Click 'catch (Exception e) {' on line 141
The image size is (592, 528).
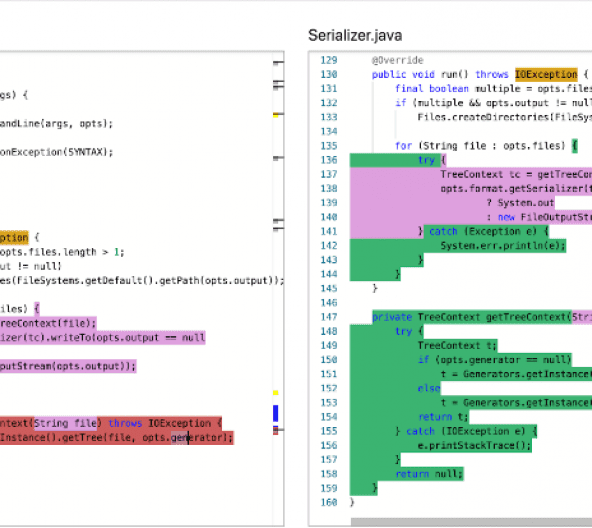coord(489,232)
